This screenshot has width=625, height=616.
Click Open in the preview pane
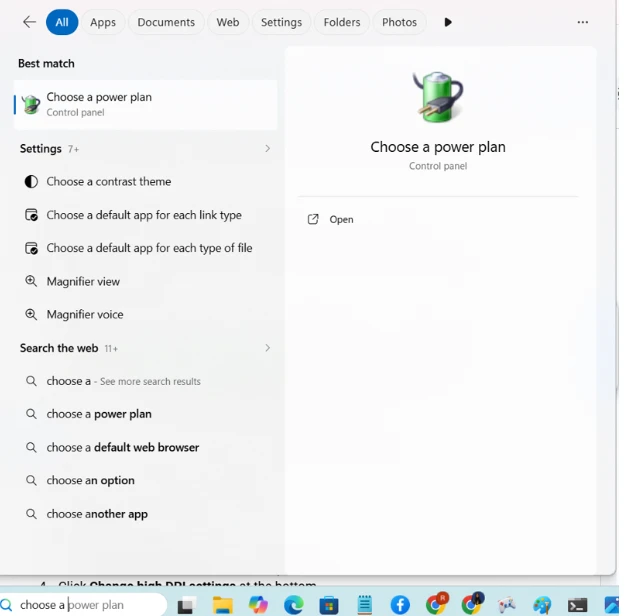click(x=341, y=219)
